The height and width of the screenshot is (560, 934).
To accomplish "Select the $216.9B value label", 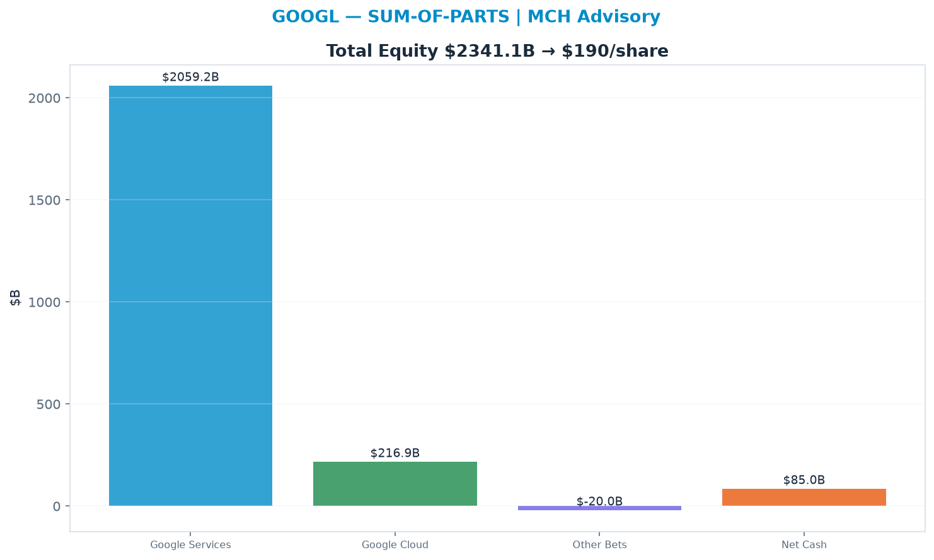I will 395,454.
